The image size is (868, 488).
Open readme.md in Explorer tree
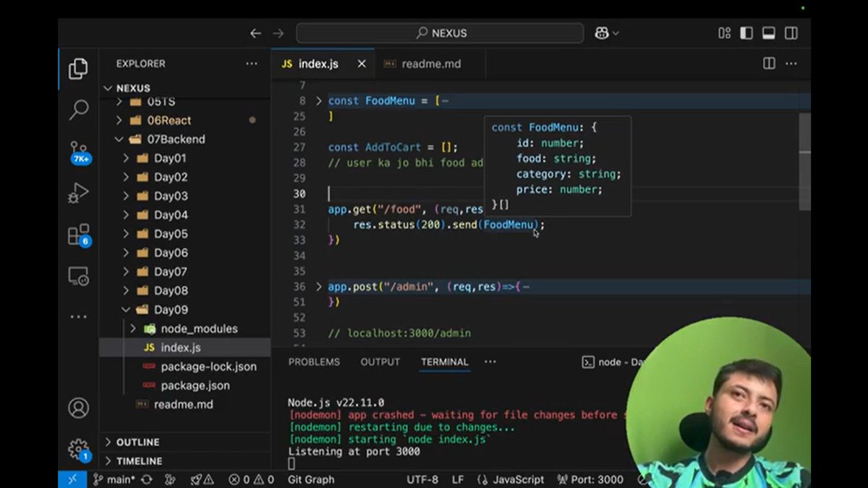point(183,404)
